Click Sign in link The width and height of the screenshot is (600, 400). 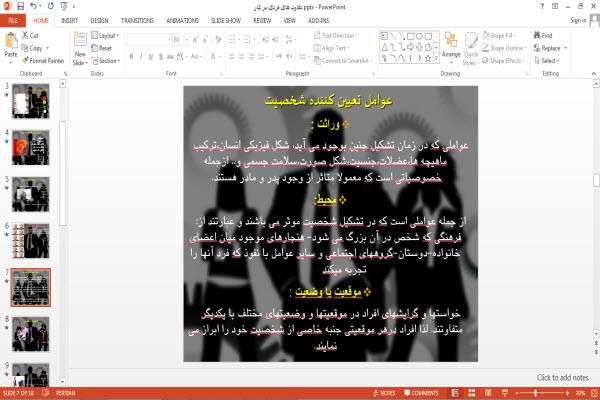click(578, 20)
